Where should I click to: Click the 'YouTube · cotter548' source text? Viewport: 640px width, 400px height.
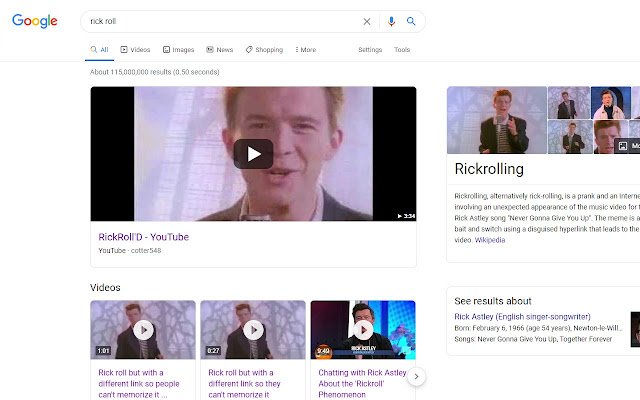pos(130,251)
